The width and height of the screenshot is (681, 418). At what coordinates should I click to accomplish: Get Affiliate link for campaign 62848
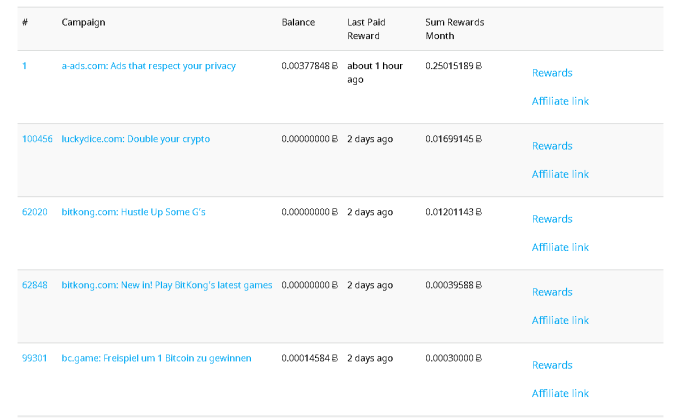coord(560,320)
